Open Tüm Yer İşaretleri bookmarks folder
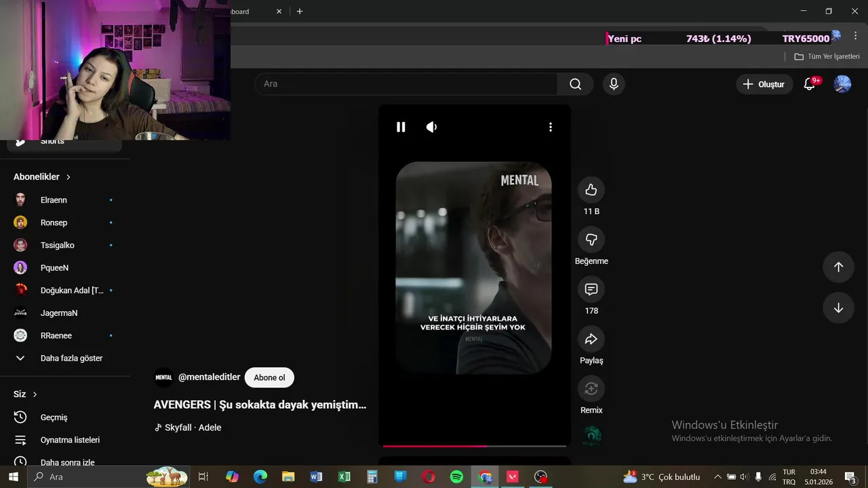The image size is (868, 488). (827, 57)
